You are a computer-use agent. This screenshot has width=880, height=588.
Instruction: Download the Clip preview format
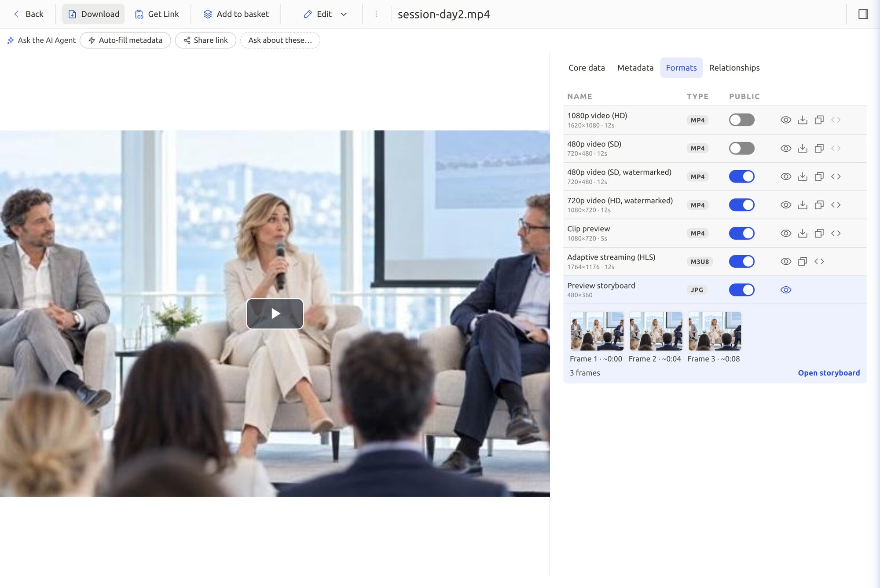803,233
